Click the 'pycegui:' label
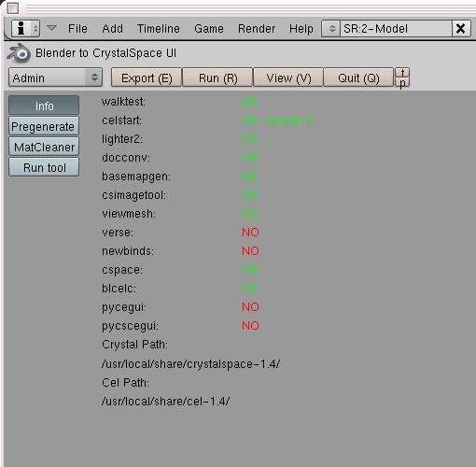 click(x=124, y=307)
